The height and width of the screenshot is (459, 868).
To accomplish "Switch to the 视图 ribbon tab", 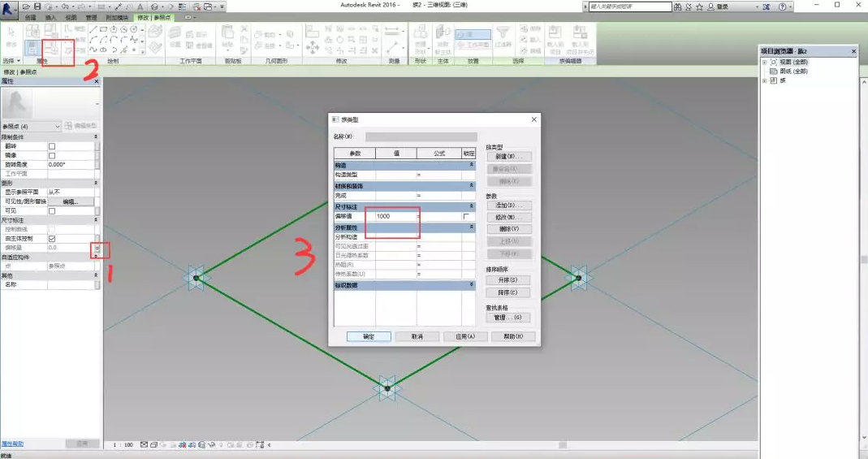I will point(71,17).
